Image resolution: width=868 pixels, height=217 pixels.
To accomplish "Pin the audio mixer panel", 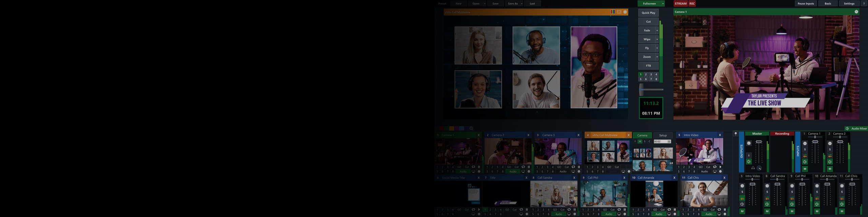I will click(x=735, y=134).
